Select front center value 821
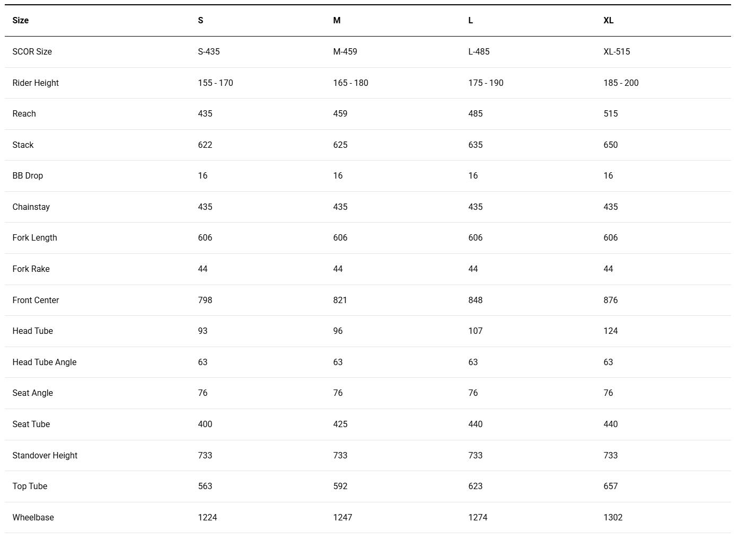The height and width of the screenshot is (540, 756). point(340,300)
